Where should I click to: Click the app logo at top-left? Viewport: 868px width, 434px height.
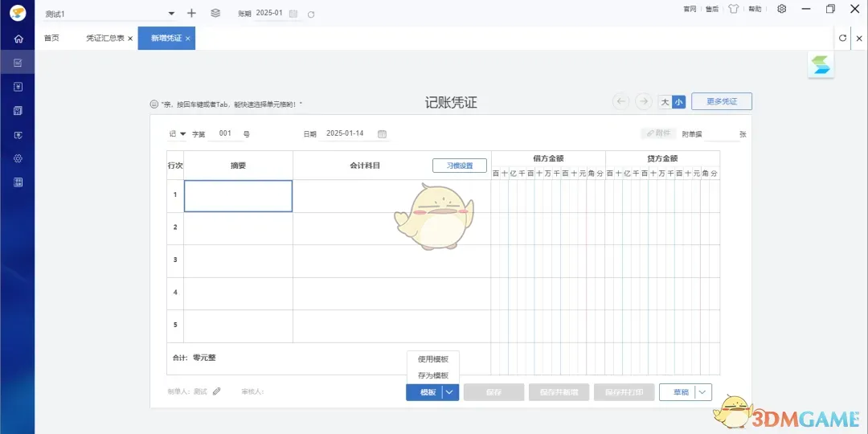click(x=18, y=13)
